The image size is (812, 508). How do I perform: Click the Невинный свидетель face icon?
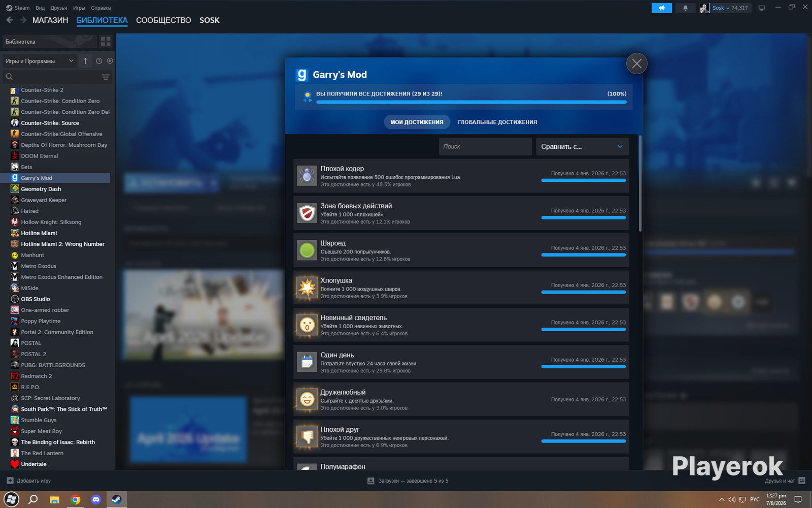[307, 325]
